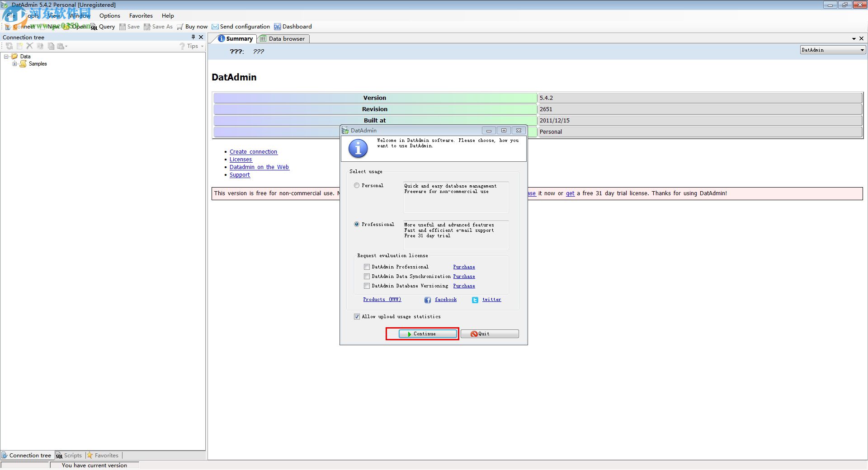868x470 pixels.
Task: Click the Facebook icon in the dialog
Action: (428, 300)
